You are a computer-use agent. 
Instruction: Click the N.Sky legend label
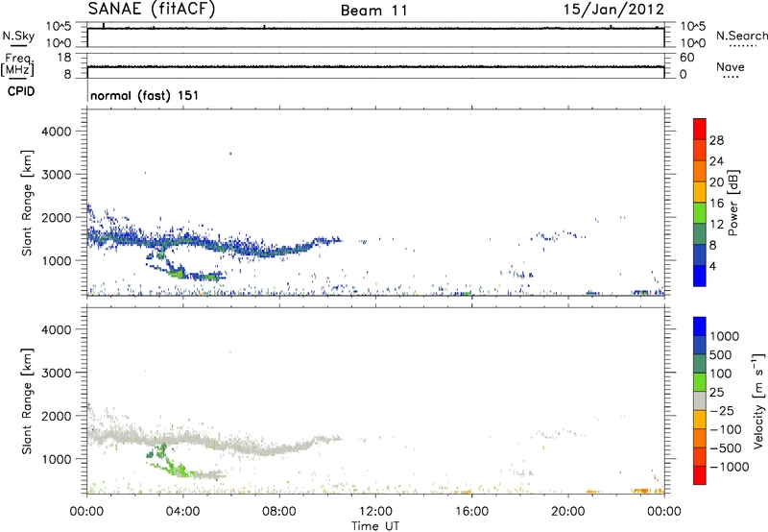[18, 36]
